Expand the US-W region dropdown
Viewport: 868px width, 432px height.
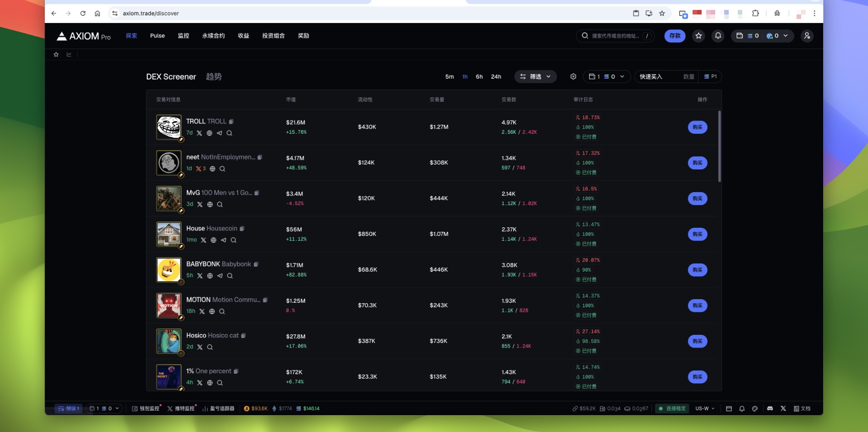[x=705, y=409]
